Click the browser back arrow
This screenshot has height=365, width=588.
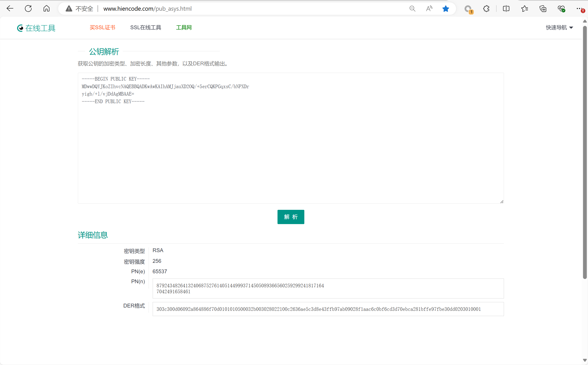pos(10,9)
